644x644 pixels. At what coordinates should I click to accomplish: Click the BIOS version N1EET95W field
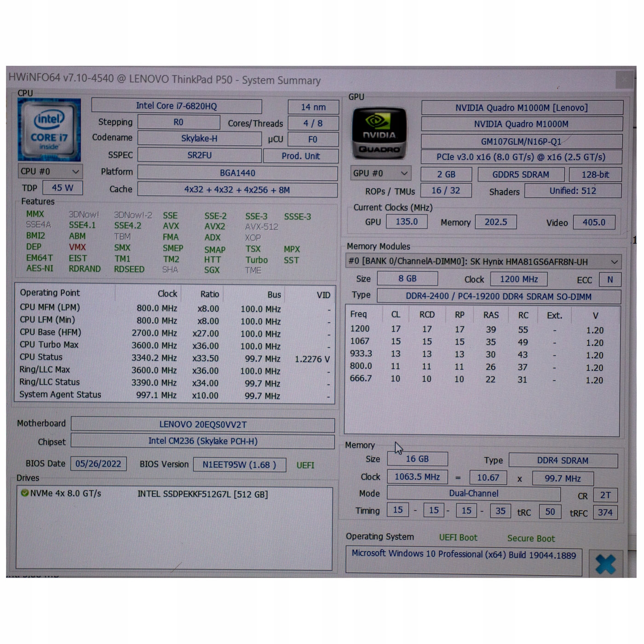pos(240,465)
